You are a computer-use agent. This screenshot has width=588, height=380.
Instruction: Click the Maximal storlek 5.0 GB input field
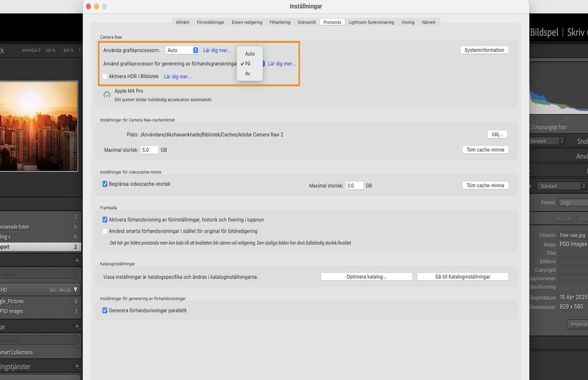pyautogui.click(x=149, y=150)
